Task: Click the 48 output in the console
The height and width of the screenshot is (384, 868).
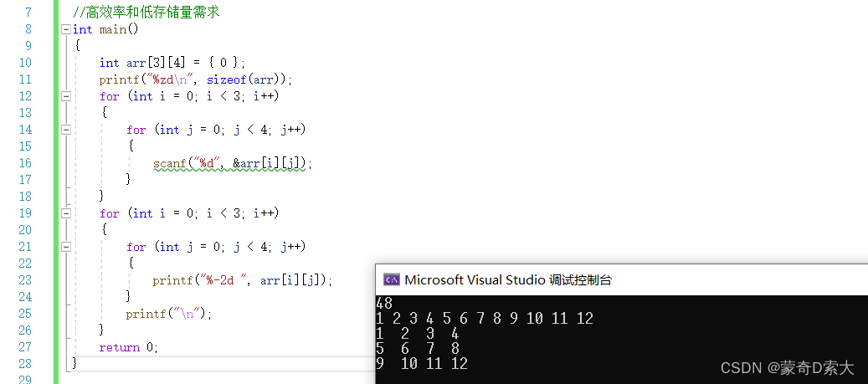Action: pos(383,303)
